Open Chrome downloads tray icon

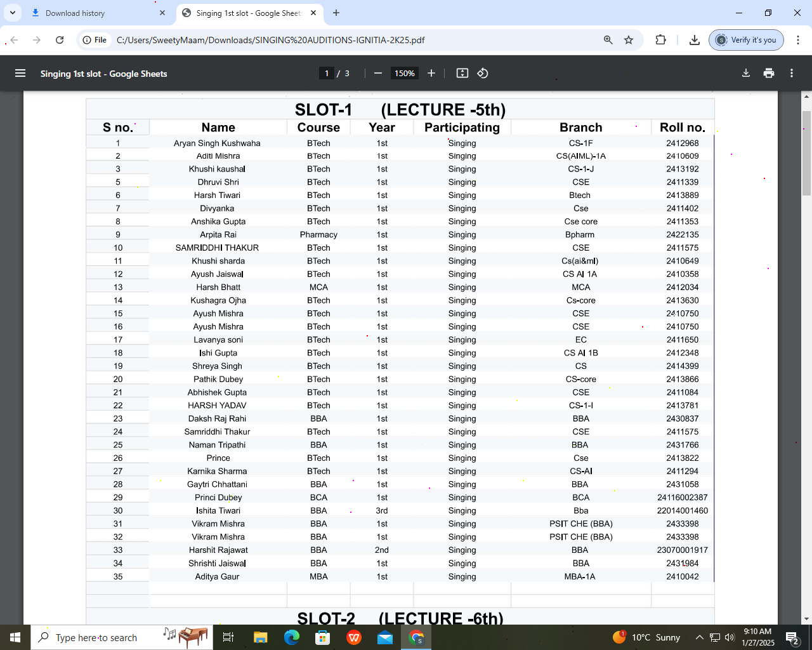(x=695, y=40)
